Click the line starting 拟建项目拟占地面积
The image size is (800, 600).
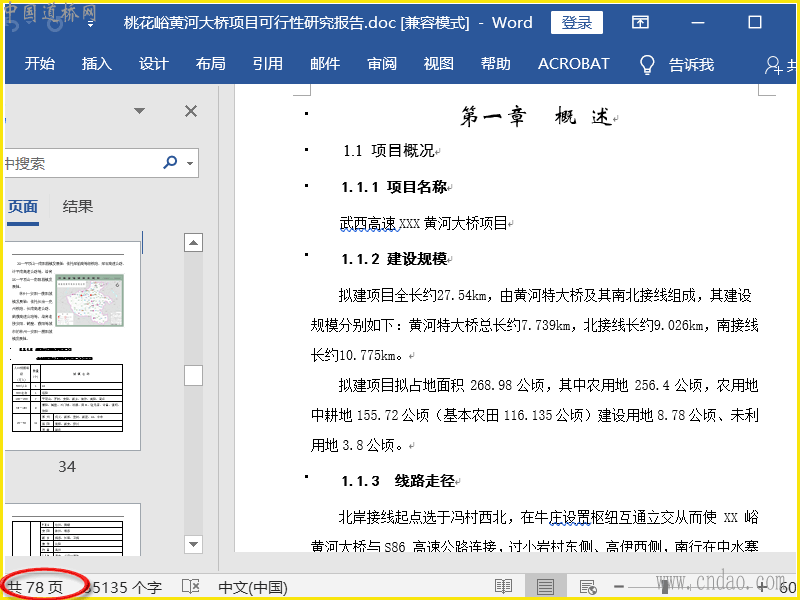pos(548,385)
